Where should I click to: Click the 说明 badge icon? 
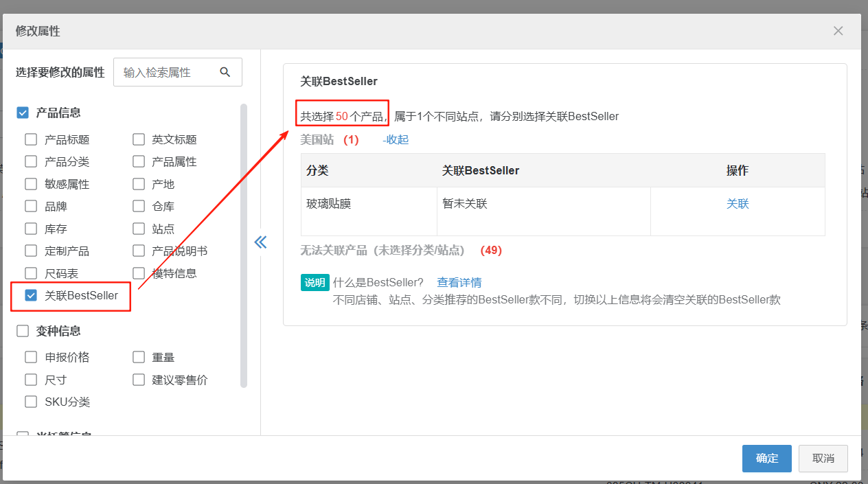(315, 282)
